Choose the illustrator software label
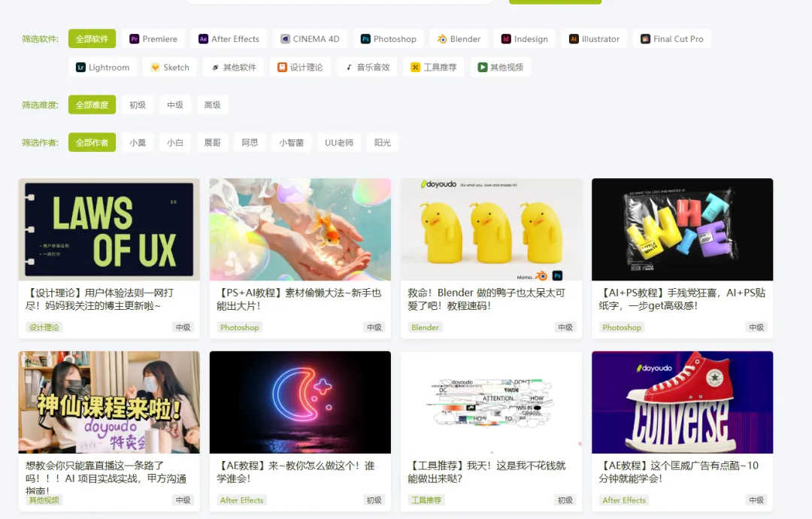The width and height of the screenshot is (812, 519). 601,39
